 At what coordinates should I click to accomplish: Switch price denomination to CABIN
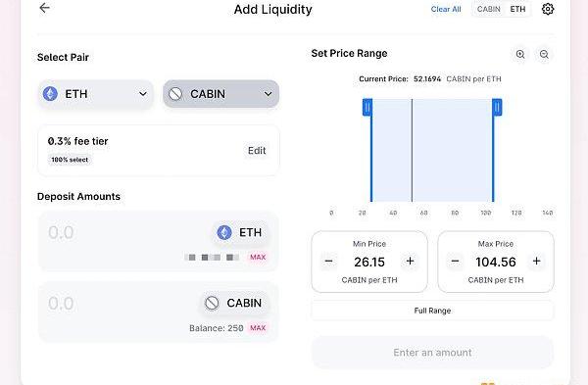coord(489,9)
